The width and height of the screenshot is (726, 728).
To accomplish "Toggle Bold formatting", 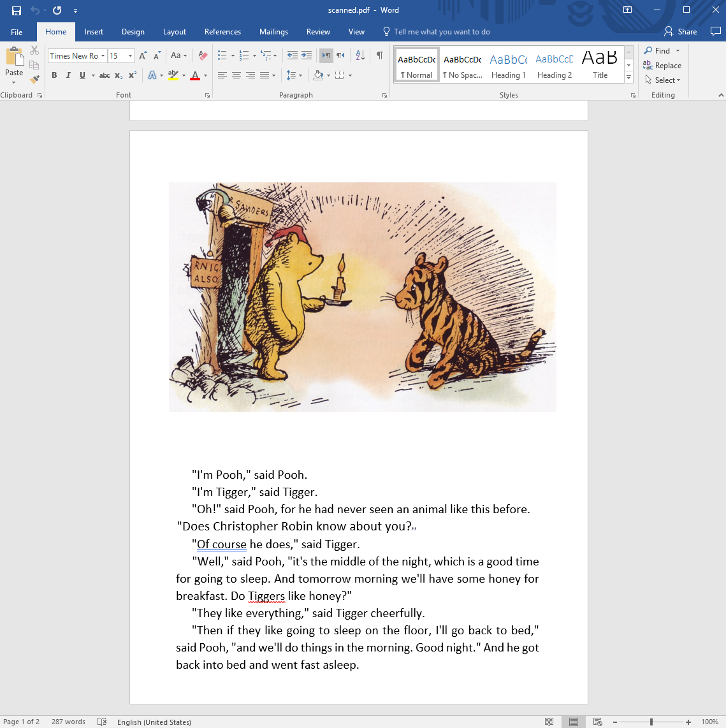I will tap(54, 75).
